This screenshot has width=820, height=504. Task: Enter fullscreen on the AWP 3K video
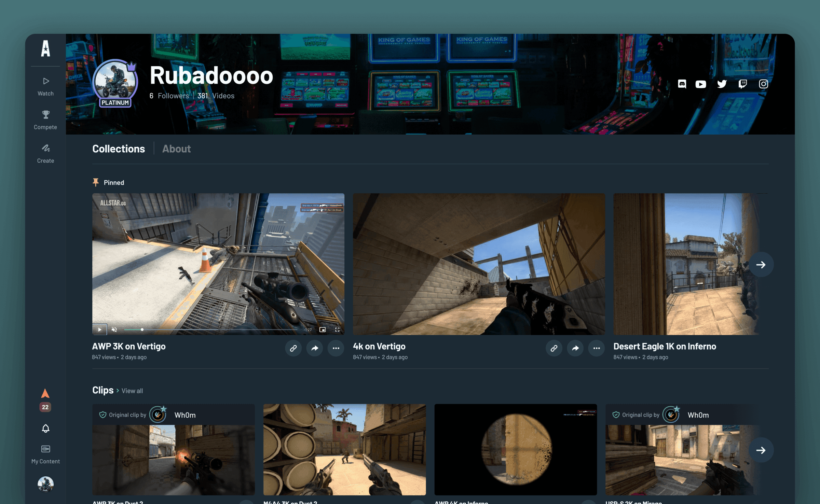coord(337,330)
